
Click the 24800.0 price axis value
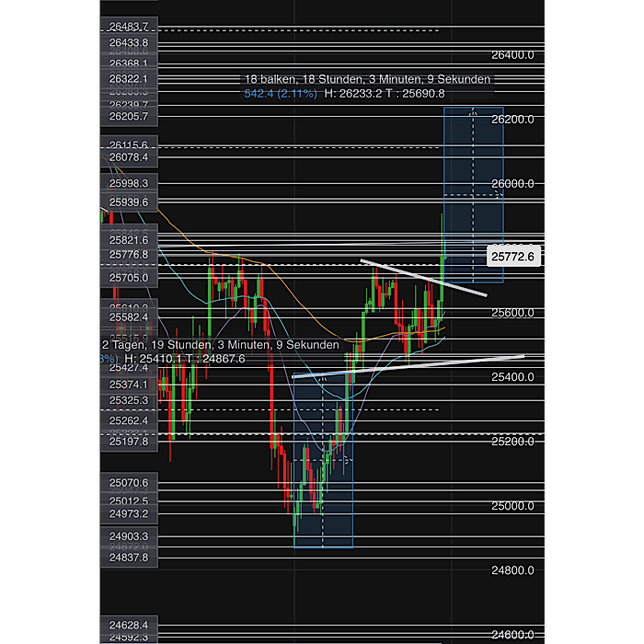512,570
